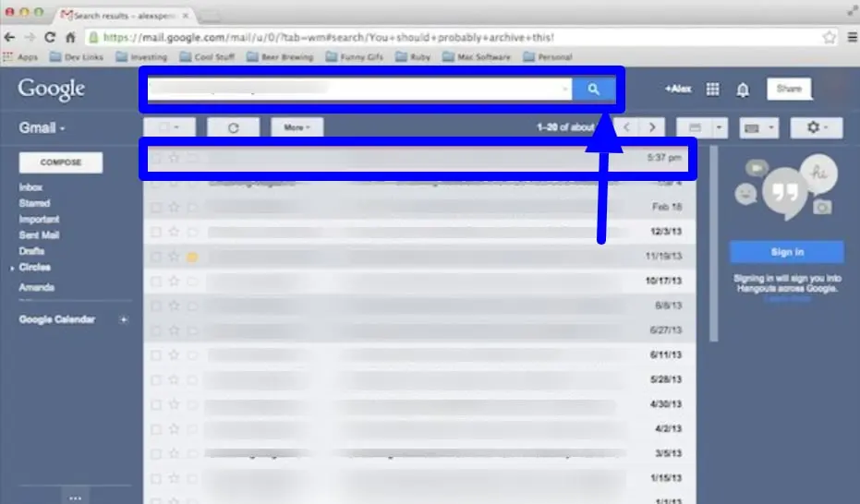Open the Drafts folder
This screenshot has height=504, width=860.
click(31, 251)
